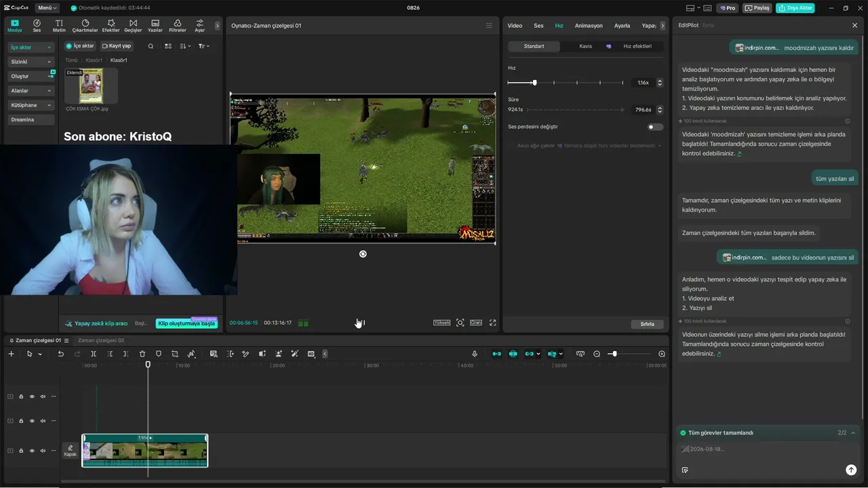This screenshot has height=488, width=868.
Task: Open the Medya panel icon
Action: 14,26
